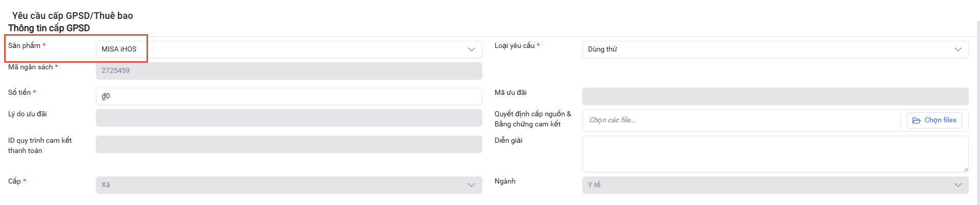The height and width of the screenshot is (205, 980).
Task: Click the vertical scrollbar on the right
Action: [x=977, y=112]
